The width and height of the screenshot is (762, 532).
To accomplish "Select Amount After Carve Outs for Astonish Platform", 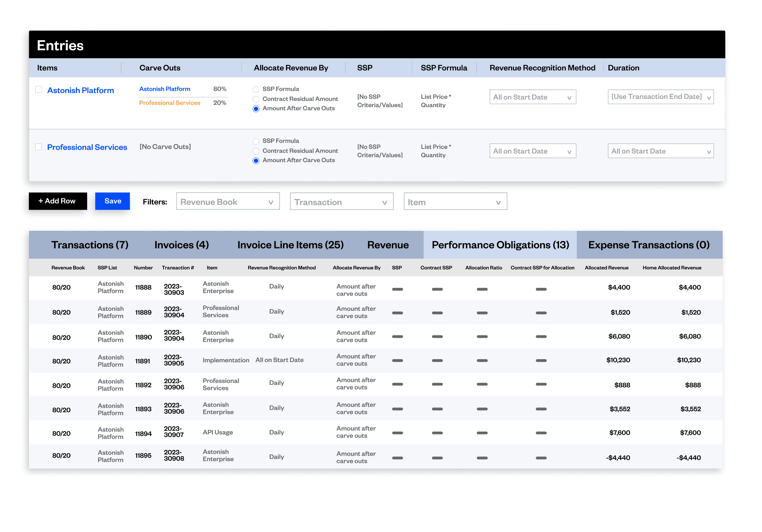I will tap(256, 109).
